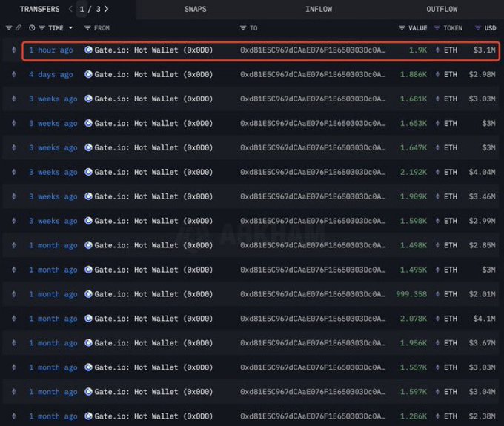Image resolution: width=504 pixels, height=426 pixels.
Task: Click Ethereum chain icon on 4 days ago row
Action: pos(14,74)
